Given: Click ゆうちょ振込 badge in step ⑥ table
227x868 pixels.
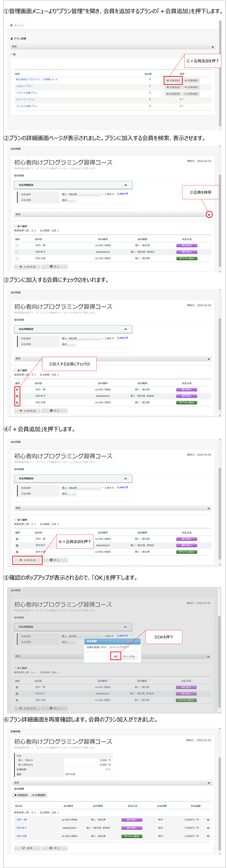Looking at the screenshot, I should (132, 836).
